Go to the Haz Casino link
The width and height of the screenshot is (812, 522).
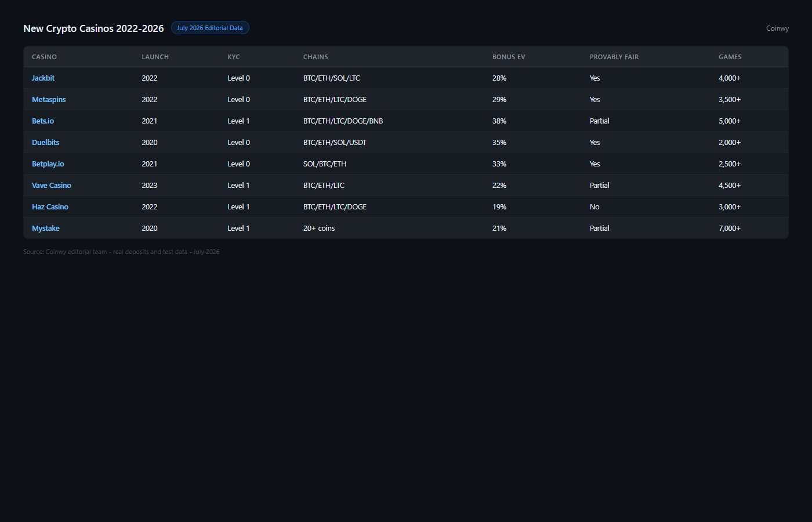50,207
